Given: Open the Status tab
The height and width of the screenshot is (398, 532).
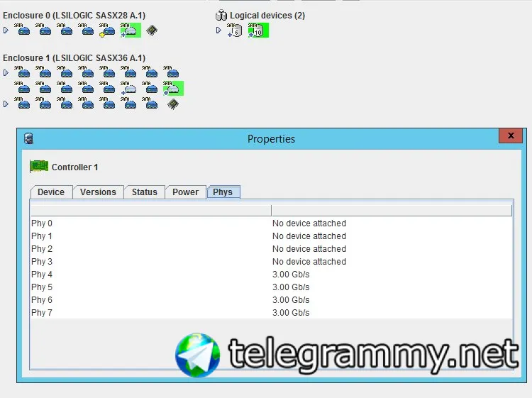Looking at the screenshot, I should click(x=145, y=192).
